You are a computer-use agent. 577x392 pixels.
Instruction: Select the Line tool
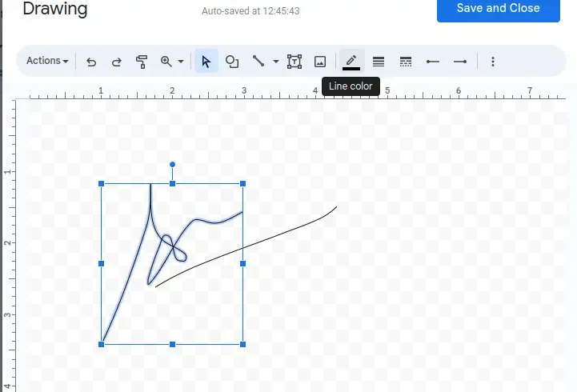click(258, 61)
